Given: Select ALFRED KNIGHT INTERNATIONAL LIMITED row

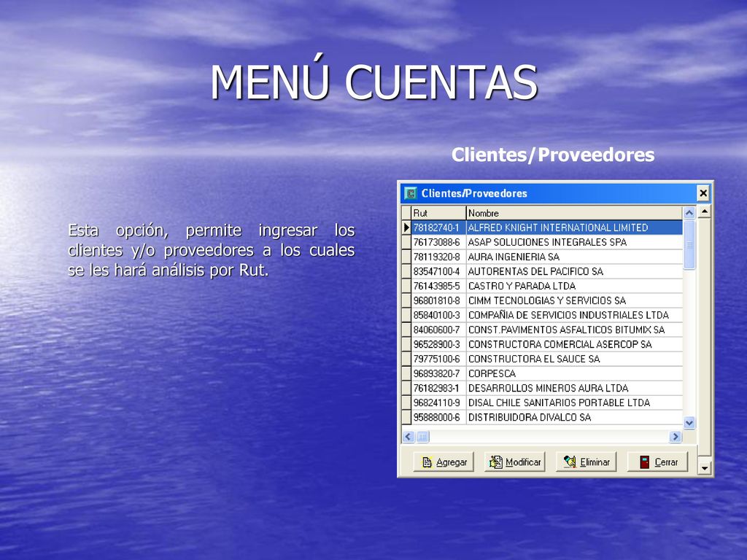Looking at the screenshot, I should pyautogui.click(x=542, y=227).
